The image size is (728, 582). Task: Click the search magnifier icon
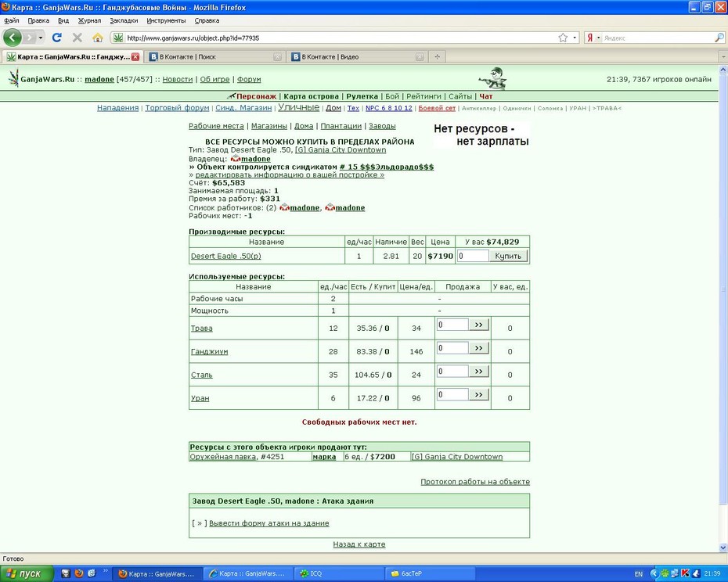(x=719, y=38)
